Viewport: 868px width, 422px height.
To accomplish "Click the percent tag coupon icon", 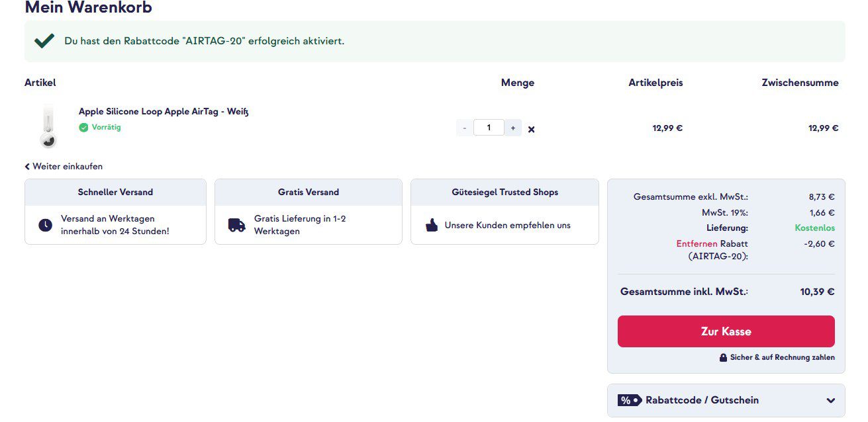I will (630, 400).
